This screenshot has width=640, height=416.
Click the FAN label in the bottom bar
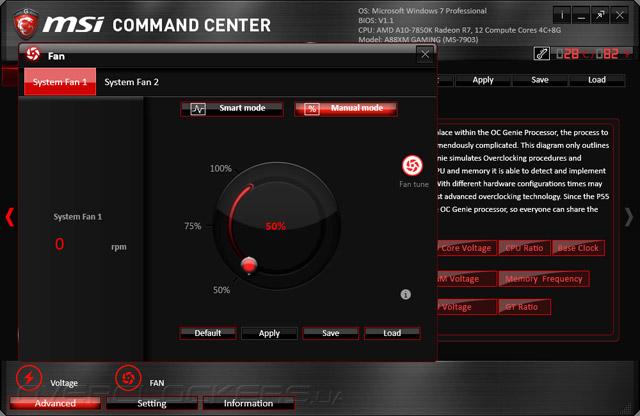tap(157, 383)
